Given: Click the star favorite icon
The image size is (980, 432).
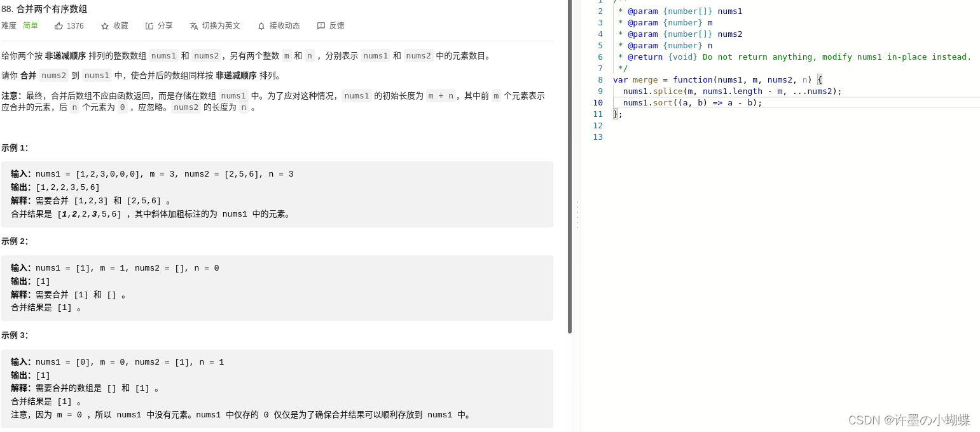Looking at the screenshot, I should click(x=105, y=26).
